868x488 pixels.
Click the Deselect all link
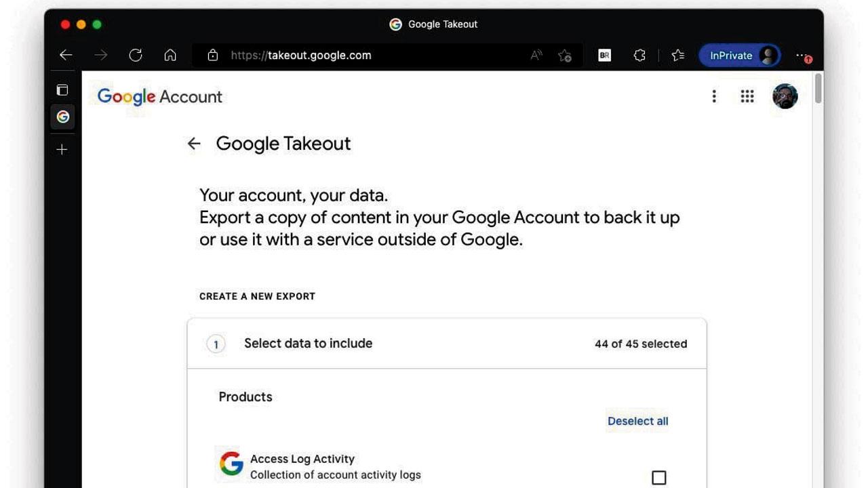tap(638, 421)
